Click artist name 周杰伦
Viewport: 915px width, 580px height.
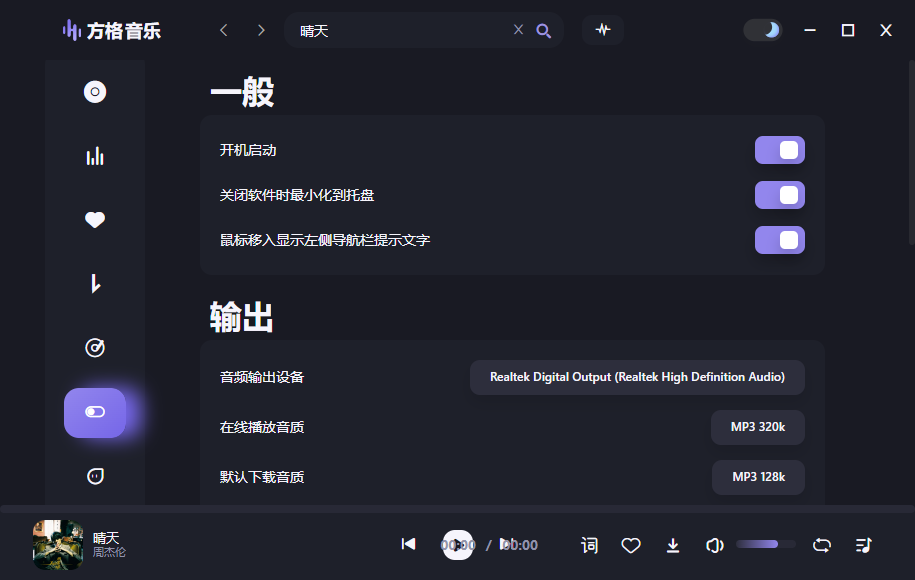[109, 552]
